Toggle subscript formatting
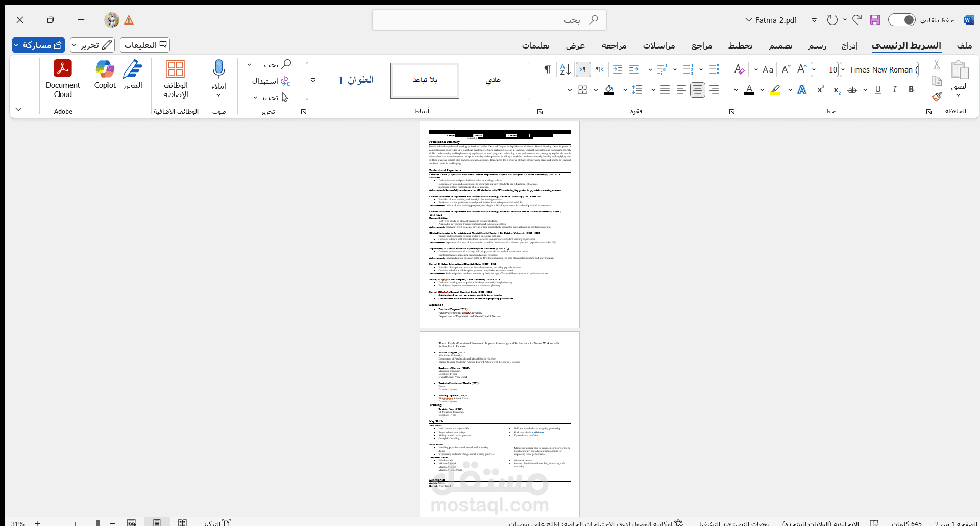This screenshot has height=526, width=980. tap(837, 90)
